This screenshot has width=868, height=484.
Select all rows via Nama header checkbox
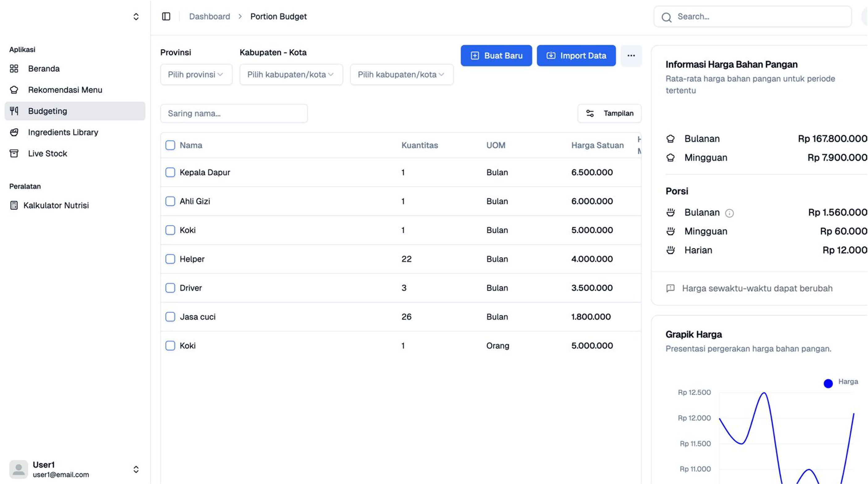point(170,145)
